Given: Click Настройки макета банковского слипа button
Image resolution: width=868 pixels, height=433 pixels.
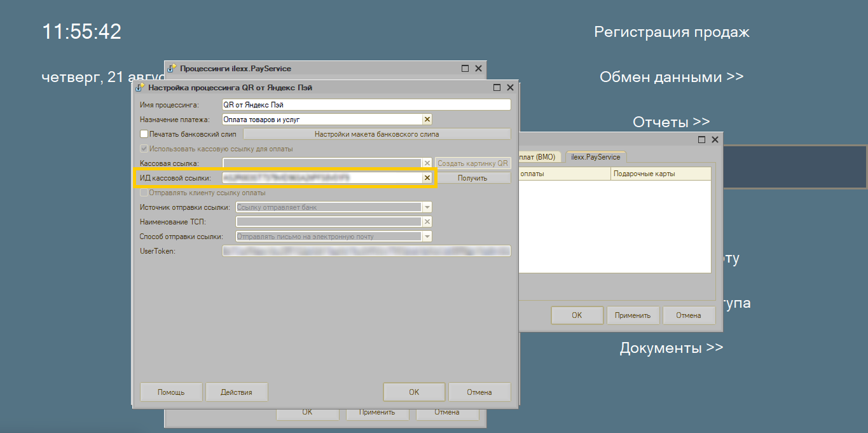Looking at the screenshot, I should coord(377,134).
